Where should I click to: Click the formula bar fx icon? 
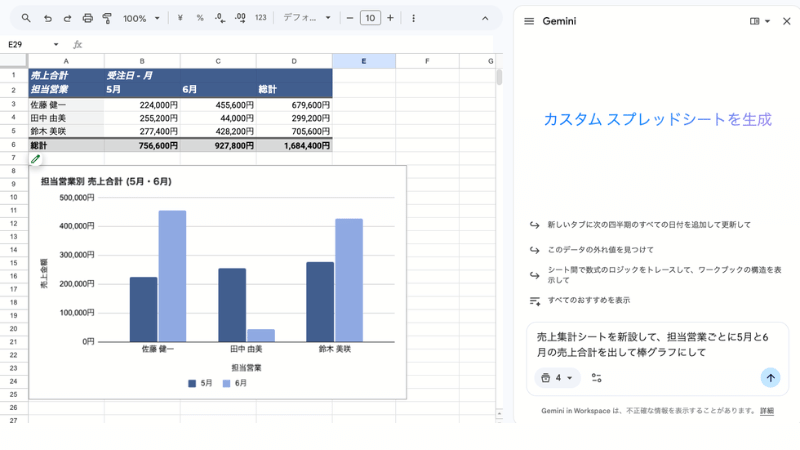pos(78,44)
